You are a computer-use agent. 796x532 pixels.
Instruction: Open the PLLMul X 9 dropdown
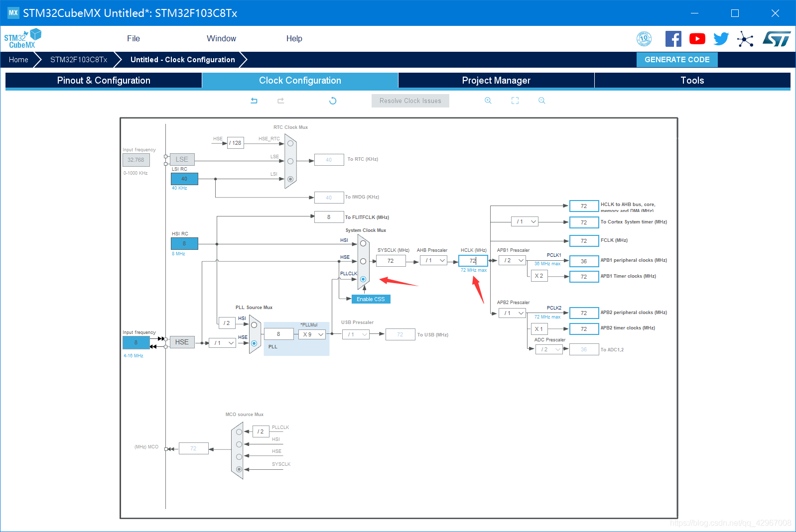(x=312, y=334)
